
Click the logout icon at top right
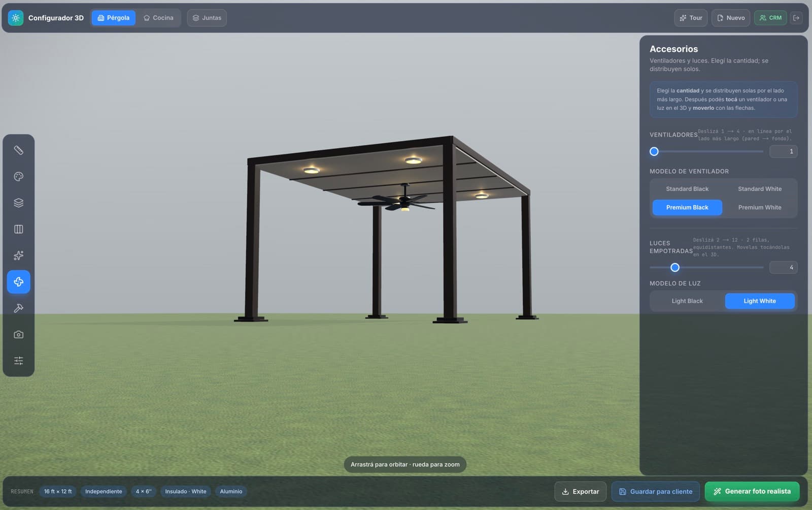(x=796, y=18)
